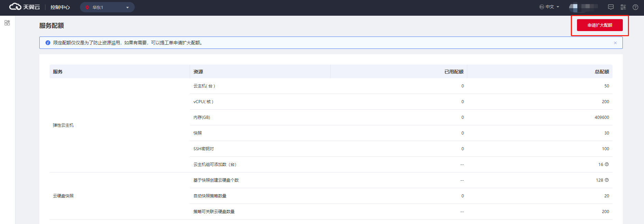Click help icon beside quota value 128

607,180
